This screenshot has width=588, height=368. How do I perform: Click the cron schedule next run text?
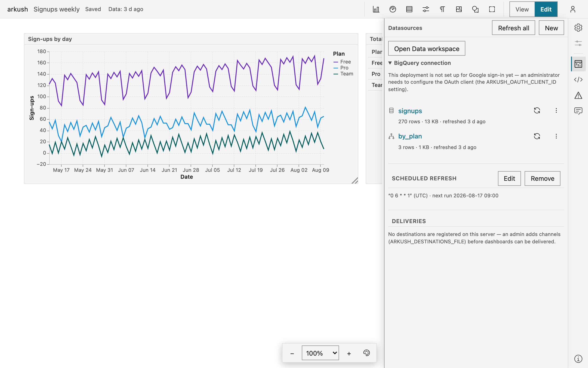pyautogui.click(x=443, y=196)
